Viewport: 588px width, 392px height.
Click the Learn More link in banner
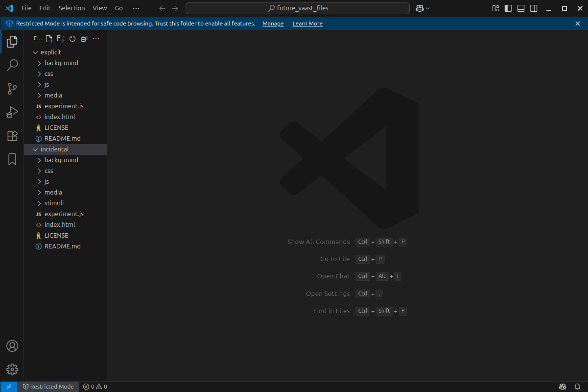(307, 24)
